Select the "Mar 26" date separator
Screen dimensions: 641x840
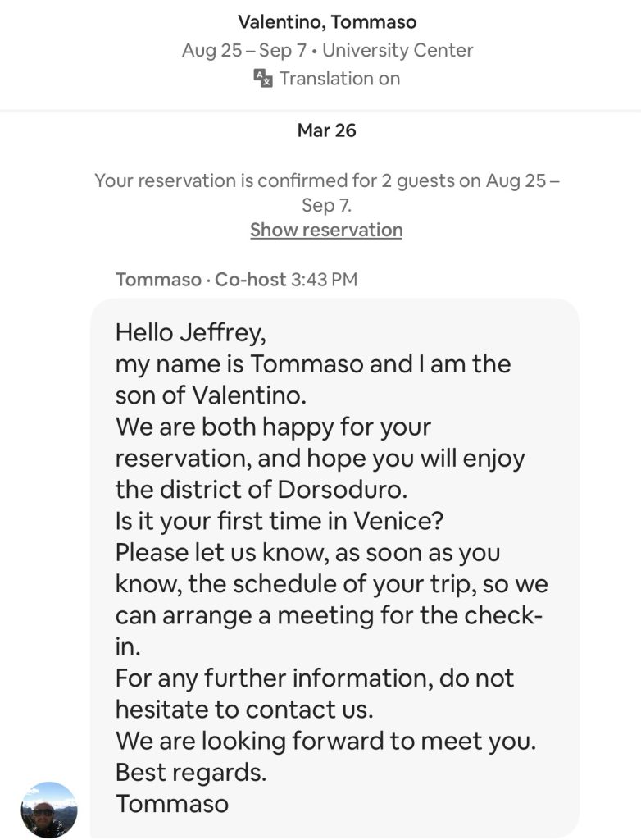tap(326, 130)
